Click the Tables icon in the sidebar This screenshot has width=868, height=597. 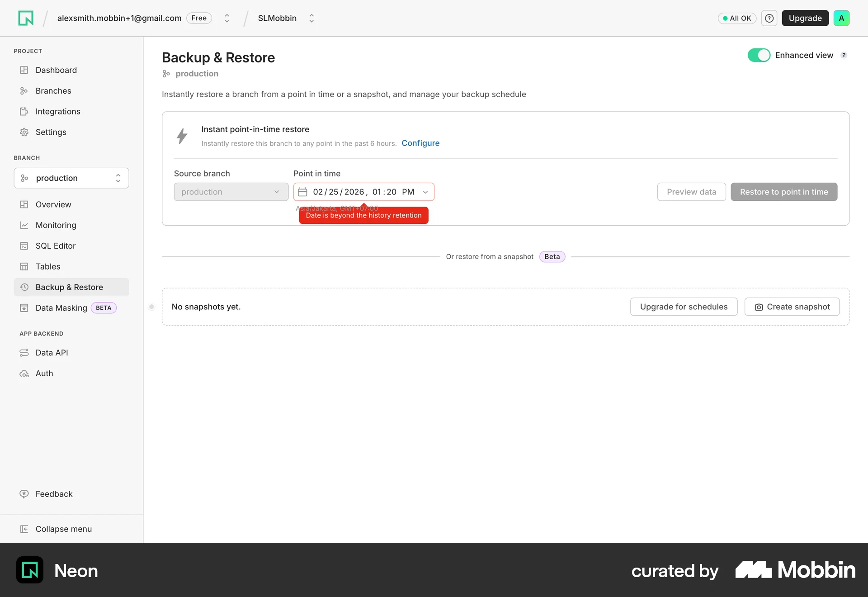pos(24,266)
